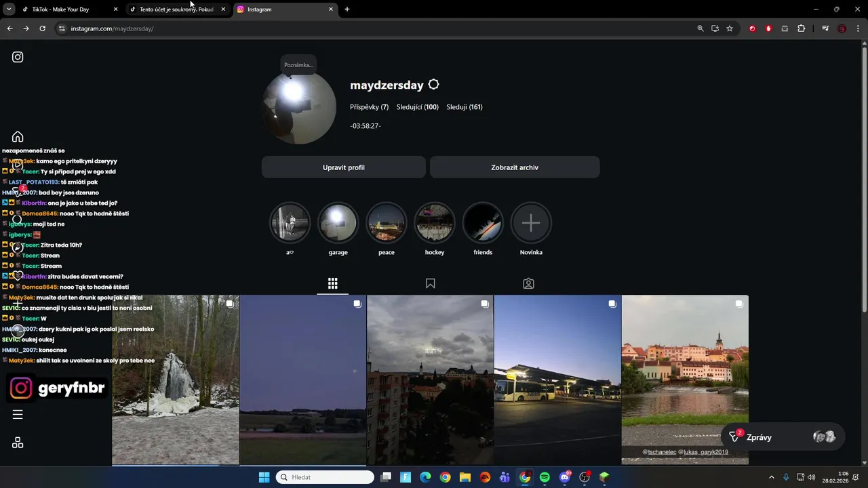Open the Windows Start menu

tap(264, 477)
